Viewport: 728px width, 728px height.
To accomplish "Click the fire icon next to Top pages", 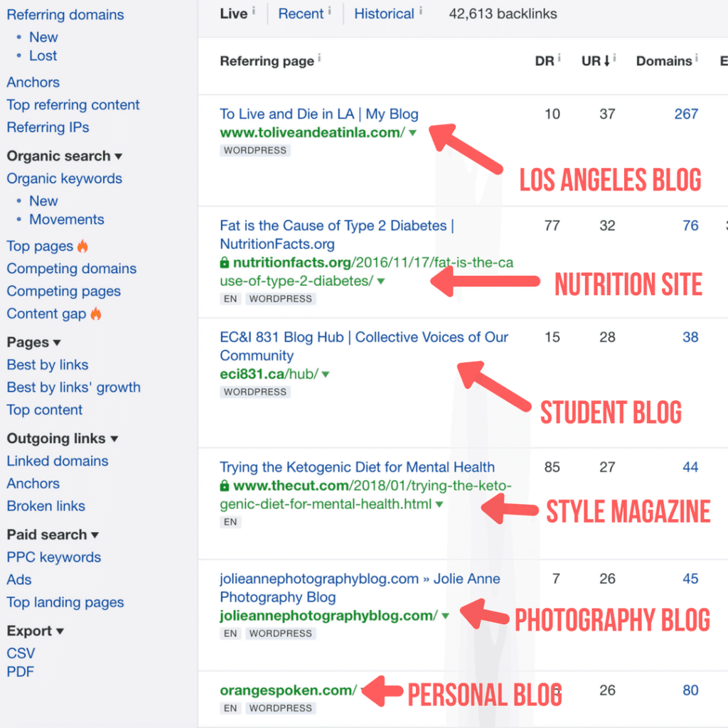I will 82,247.
